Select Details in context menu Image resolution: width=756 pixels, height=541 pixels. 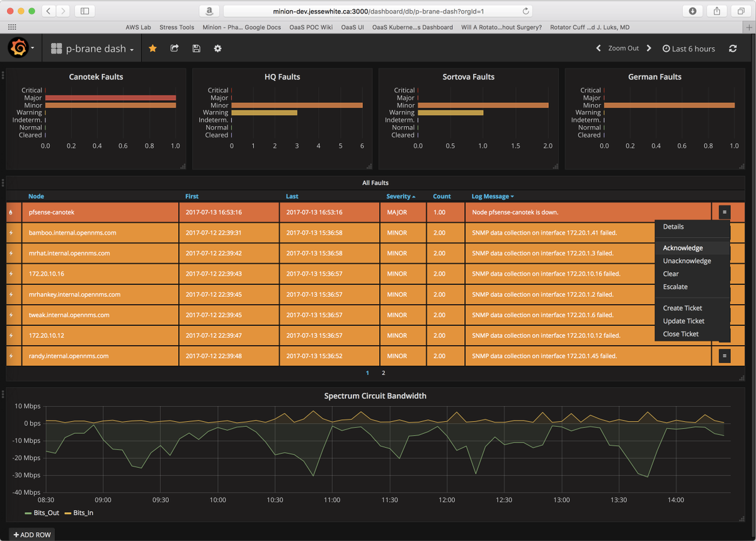pos(692,227)
